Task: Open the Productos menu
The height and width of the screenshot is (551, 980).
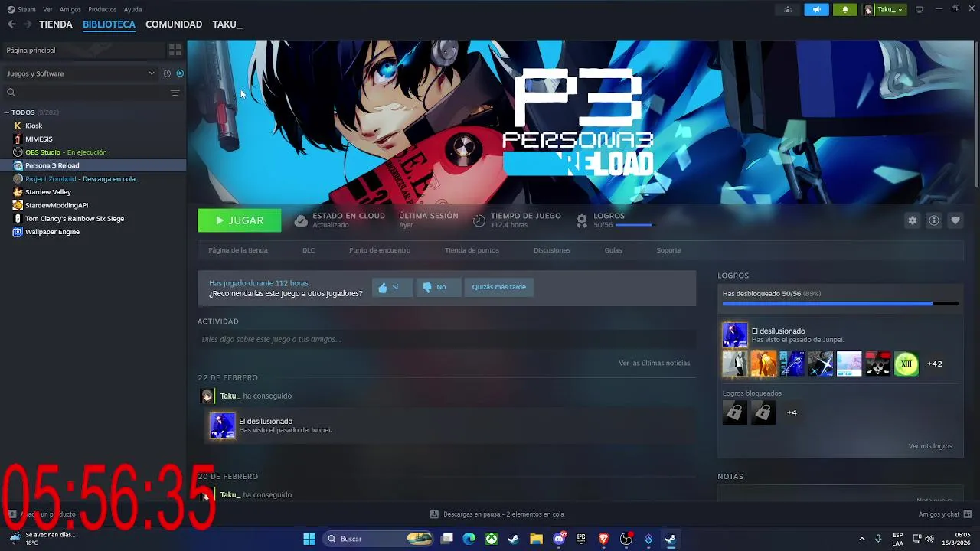Action: point(103,9)
